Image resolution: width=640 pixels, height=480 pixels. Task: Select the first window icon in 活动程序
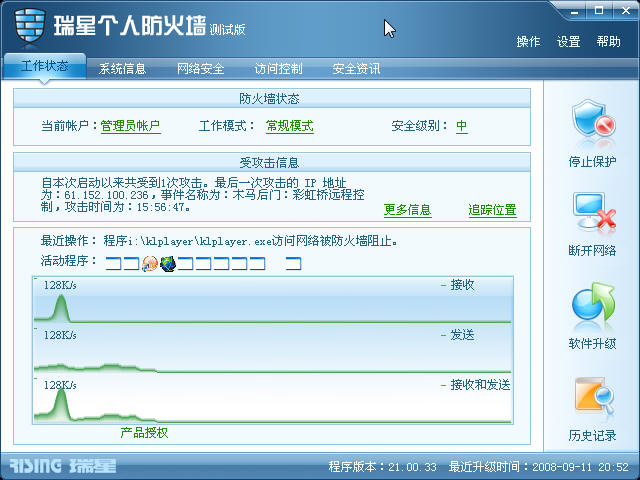(x=113, y=264)
